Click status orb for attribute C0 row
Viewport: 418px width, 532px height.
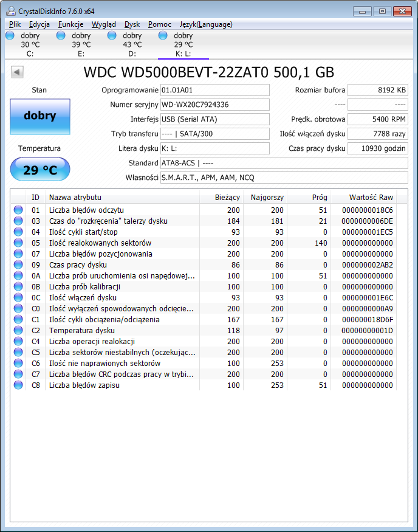click(18, 308)
